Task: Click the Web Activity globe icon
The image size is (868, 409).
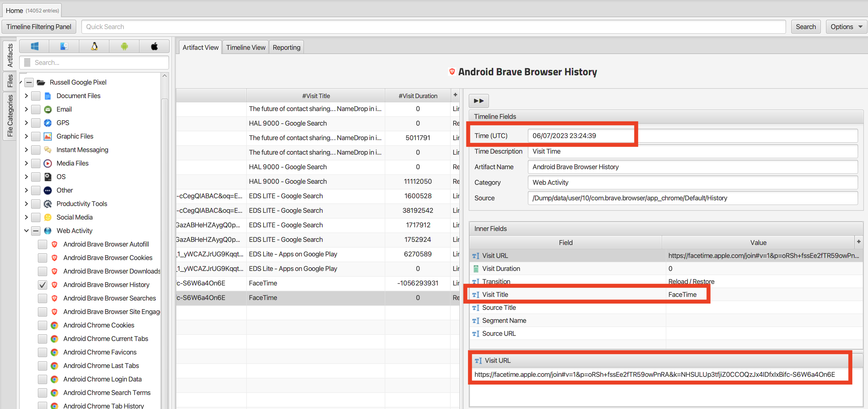Action: [48, 231]
